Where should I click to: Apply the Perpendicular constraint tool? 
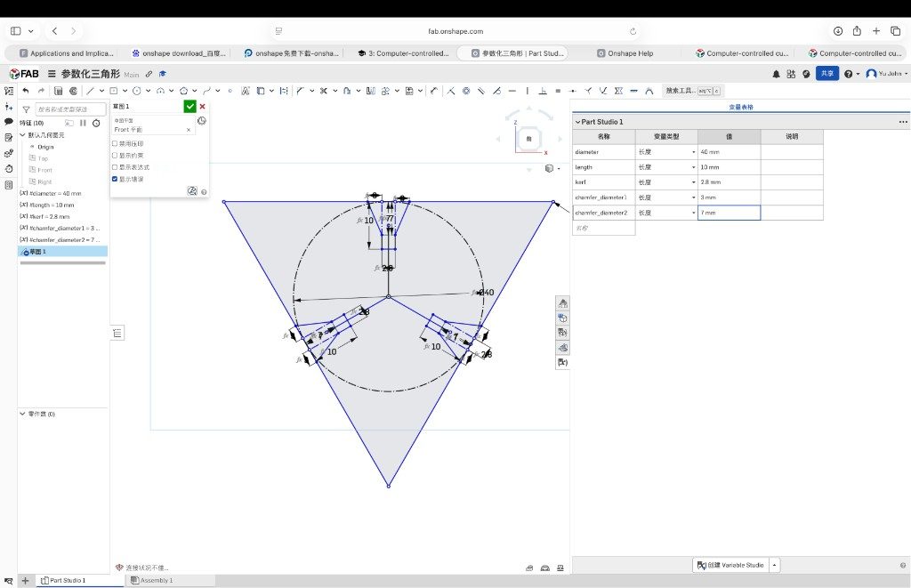tap(543, 91)
